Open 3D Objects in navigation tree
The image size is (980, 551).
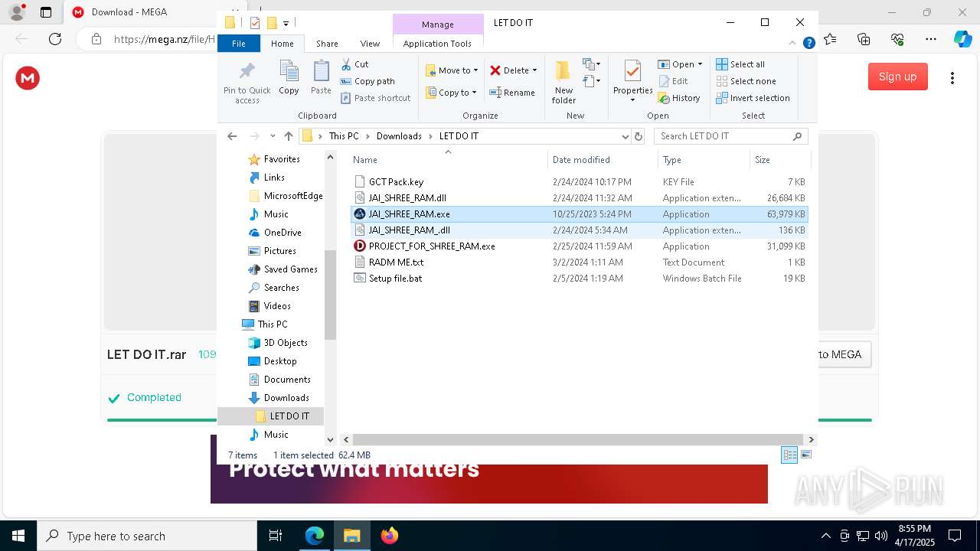coord(278,343)
